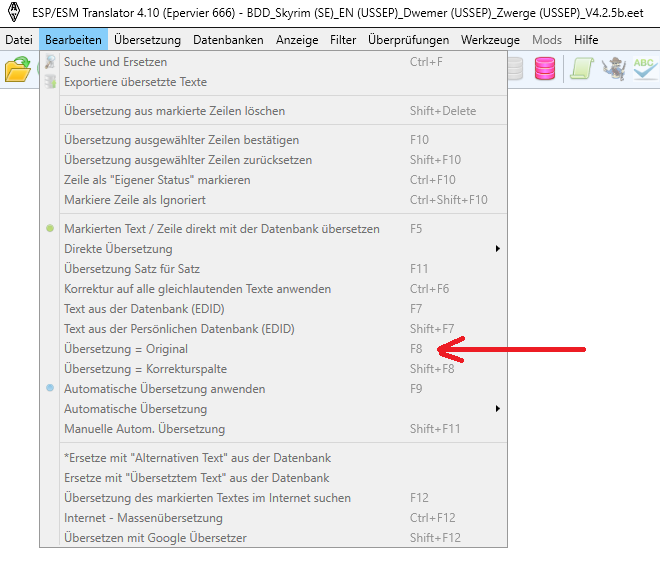Click the Hilfe menu item

coord(586,40)
